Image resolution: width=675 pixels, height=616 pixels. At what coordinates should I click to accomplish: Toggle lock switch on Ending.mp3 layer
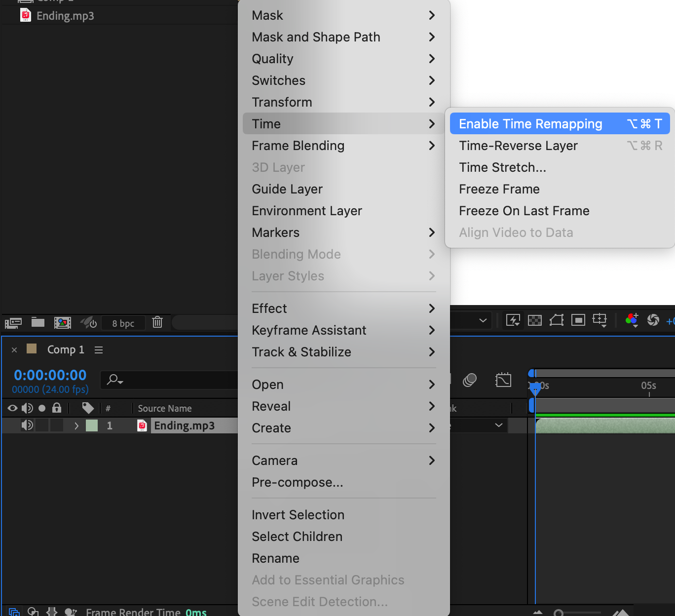(x=57, y=425)
